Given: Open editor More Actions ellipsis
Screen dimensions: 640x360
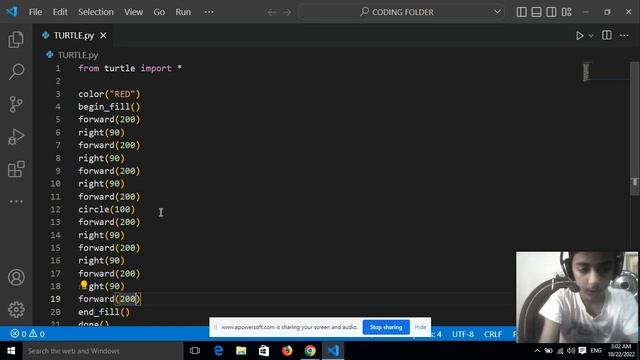Looking at the screenshot, I should [624, 36].
